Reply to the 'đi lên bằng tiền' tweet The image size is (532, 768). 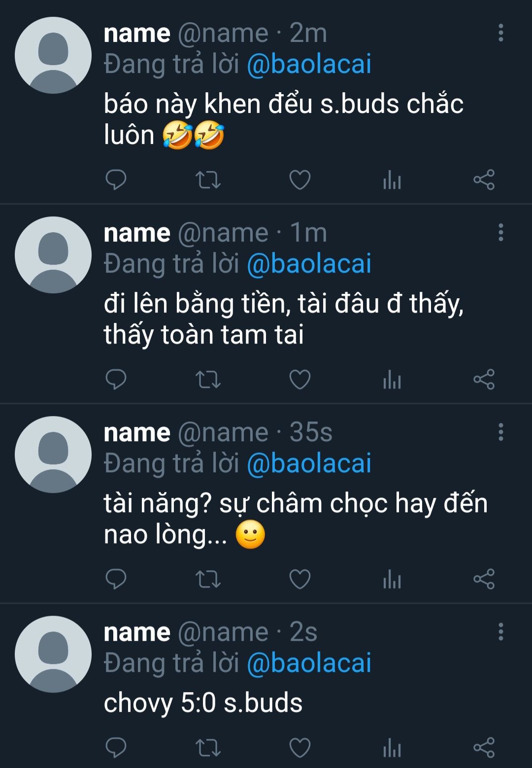[x=116, y=380]
